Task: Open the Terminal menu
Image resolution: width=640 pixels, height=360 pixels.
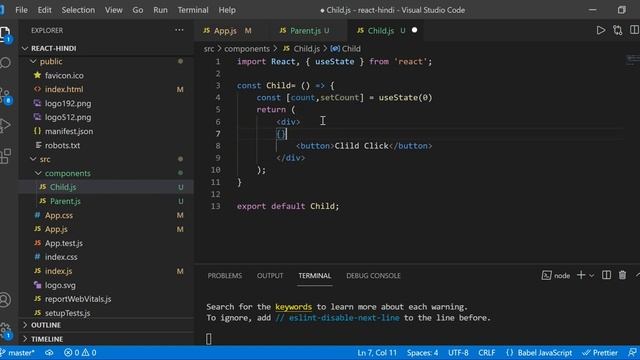Action: (193, 10)
